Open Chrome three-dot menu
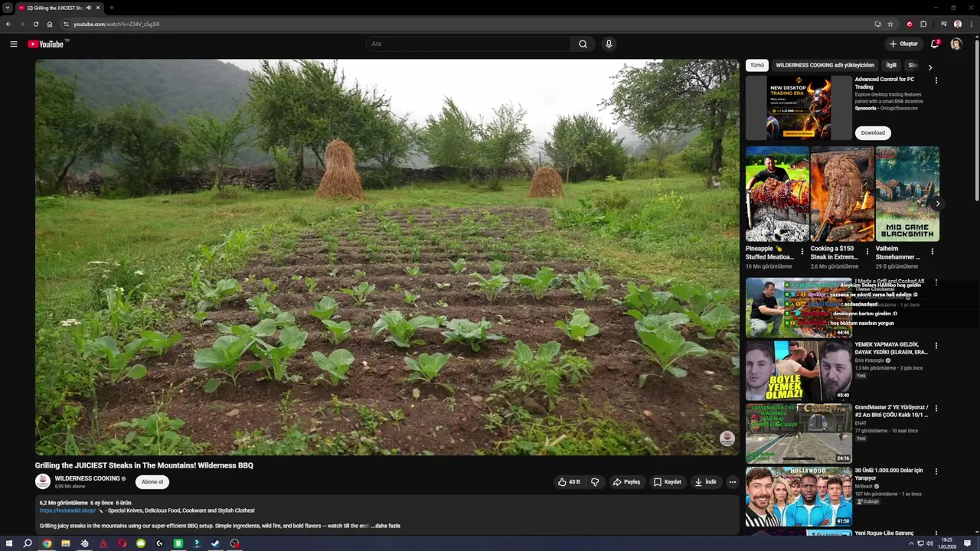 pyautogui.click(x=971, y=24)
